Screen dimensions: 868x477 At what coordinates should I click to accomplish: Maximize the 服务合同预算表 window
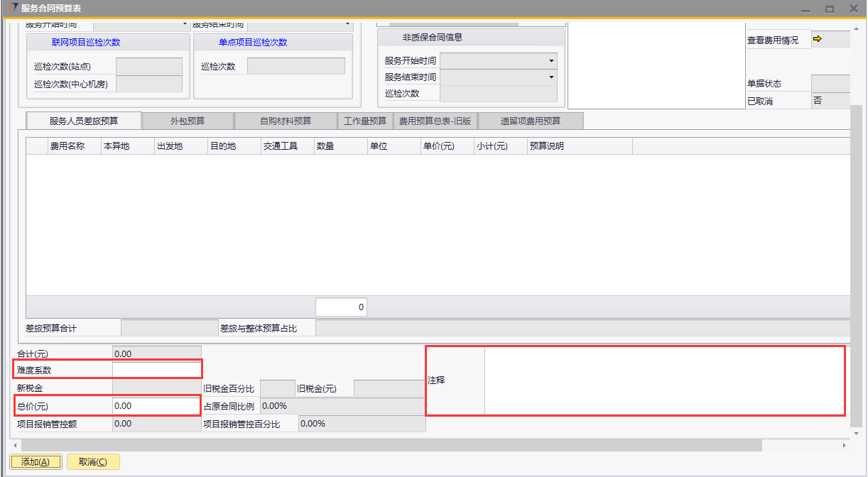(x=829, y=9)
